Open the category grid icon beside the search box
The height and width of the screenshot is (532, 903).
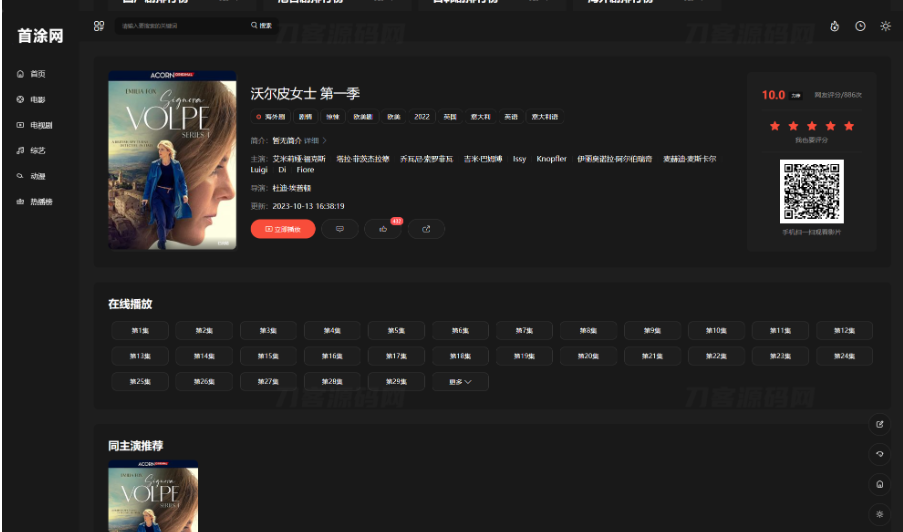point(99,26)
